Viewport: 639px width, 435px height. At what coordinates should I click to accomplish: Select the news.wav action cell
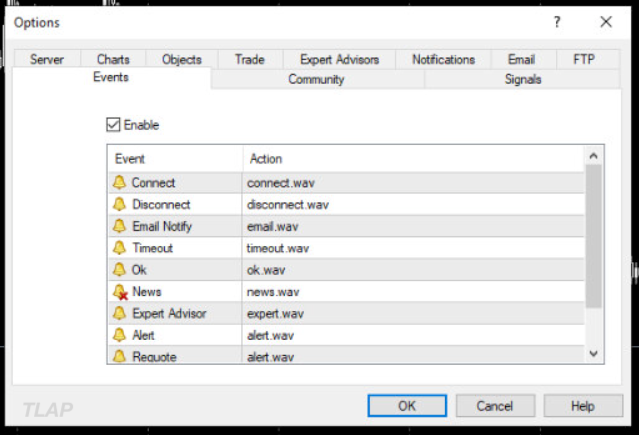coord(413,291)
